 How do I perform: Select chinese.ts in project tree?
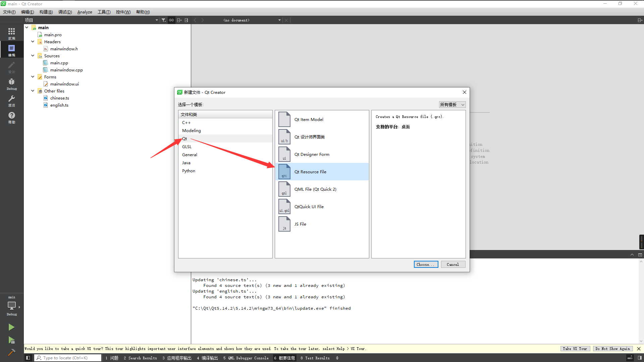tap(59, 98)
